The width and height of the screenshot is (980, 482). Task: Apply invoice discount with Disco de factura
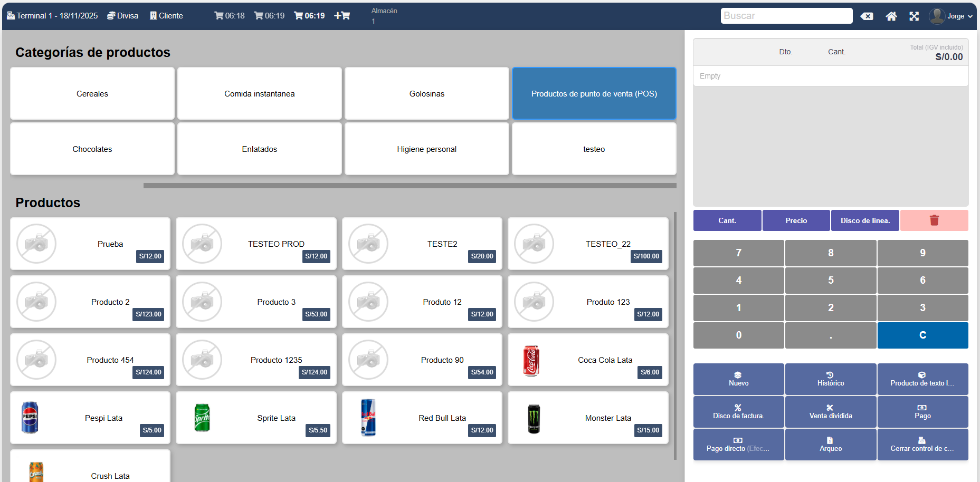coord(739,412)
